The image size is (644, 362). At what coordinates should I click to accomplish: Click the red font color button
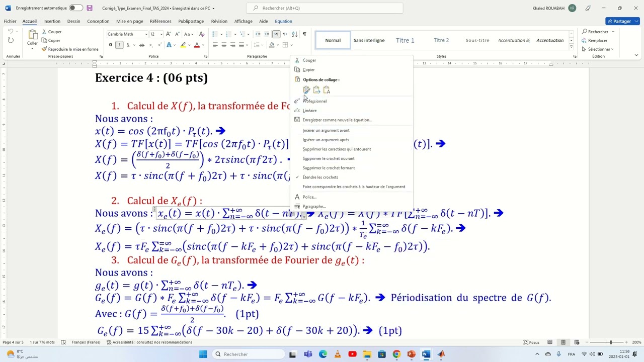197,45
